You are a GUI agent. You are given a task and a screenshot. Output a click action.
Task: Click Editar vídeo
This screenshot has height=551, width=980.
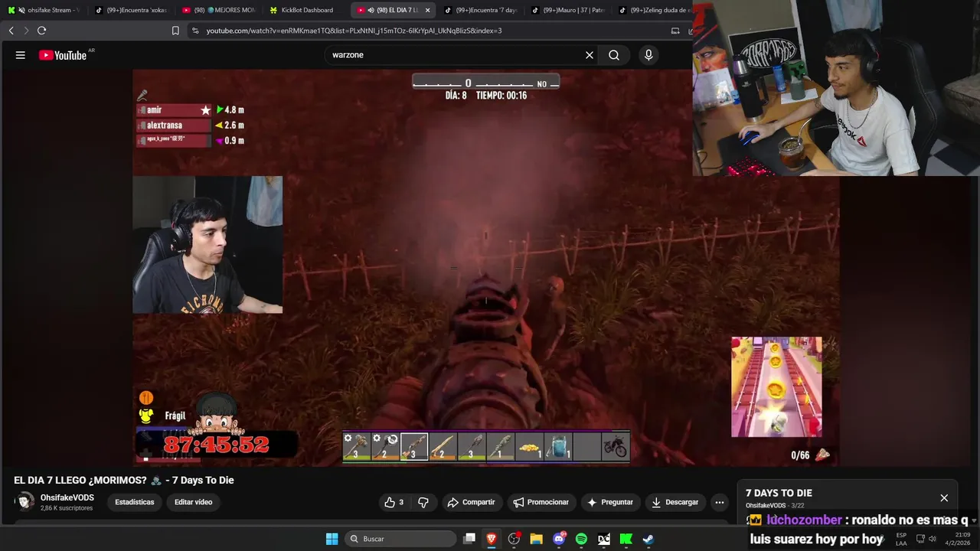[193, 502]
